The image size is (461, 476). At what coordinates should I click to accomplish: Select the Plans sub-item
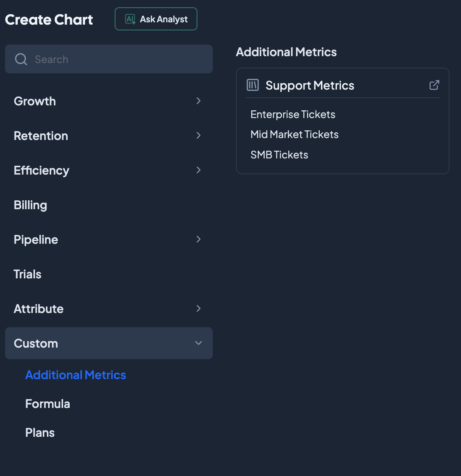[40, 433]
